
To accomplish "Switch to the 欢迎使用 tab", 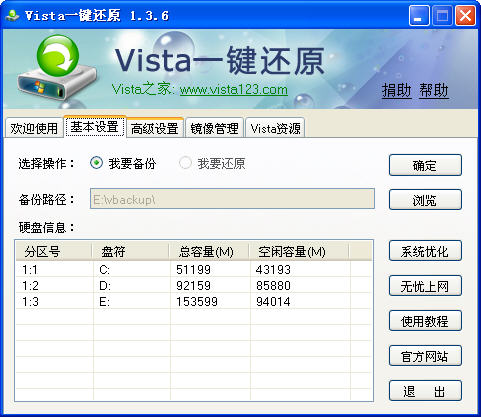I will 34,128.
